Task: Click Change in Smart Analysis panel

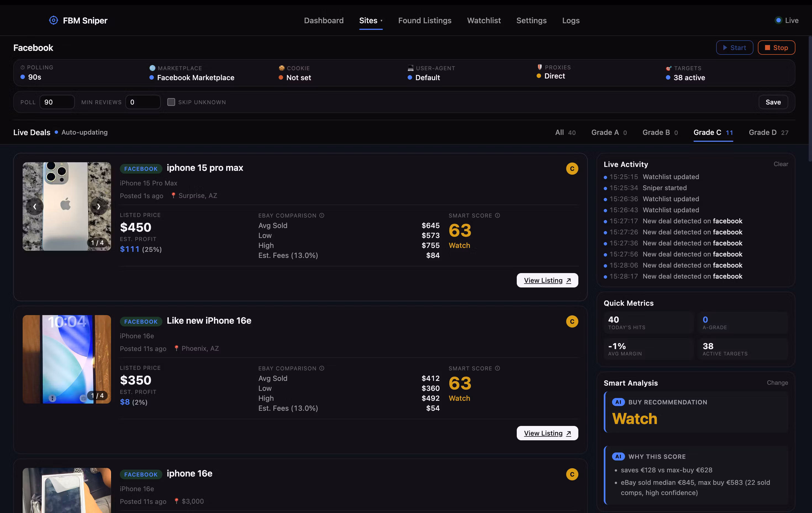Action: pos(777,383)
